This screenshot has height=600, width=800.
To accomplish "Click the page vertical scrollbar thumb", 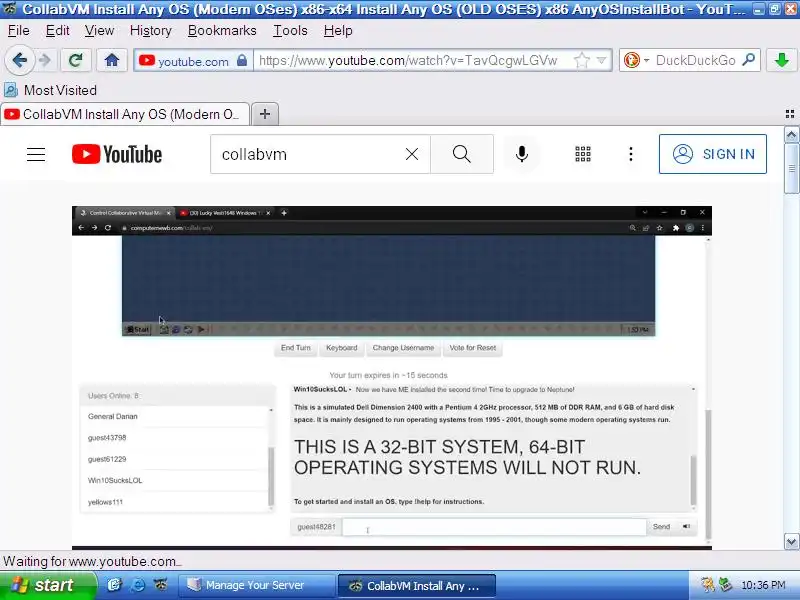I will [x=791, y=168].
